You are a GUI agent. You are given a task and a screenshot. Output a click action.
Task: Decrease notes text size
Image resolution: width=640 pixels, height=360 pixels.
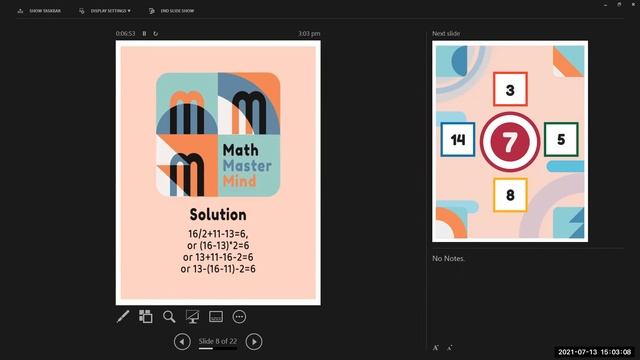tap(450, 348)
